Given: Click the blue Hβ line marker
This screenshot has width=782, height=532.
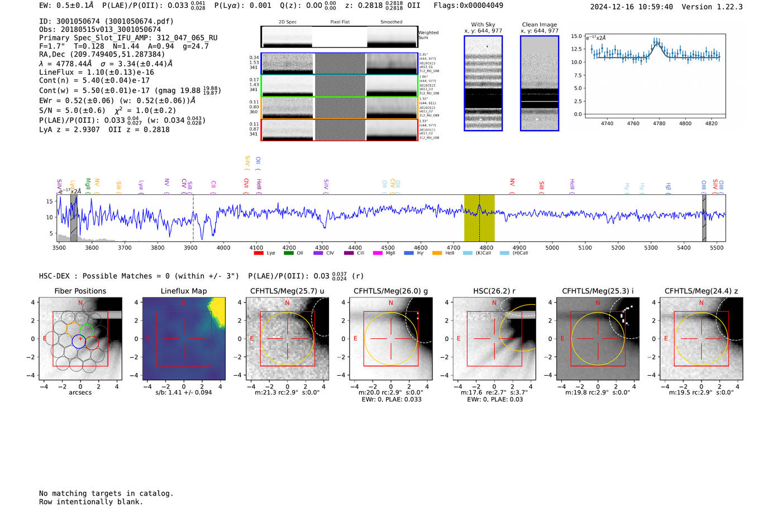Looking at the screenshot, I should pos(668,186).
